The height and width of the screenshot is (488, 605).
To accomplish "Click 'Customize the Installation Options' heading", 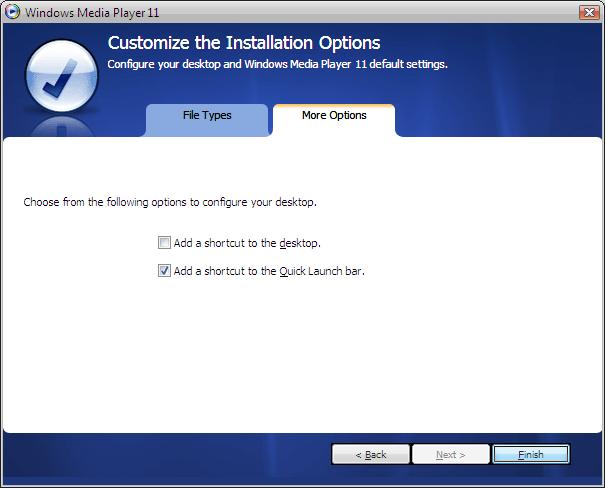I will (x=244, y=43).
